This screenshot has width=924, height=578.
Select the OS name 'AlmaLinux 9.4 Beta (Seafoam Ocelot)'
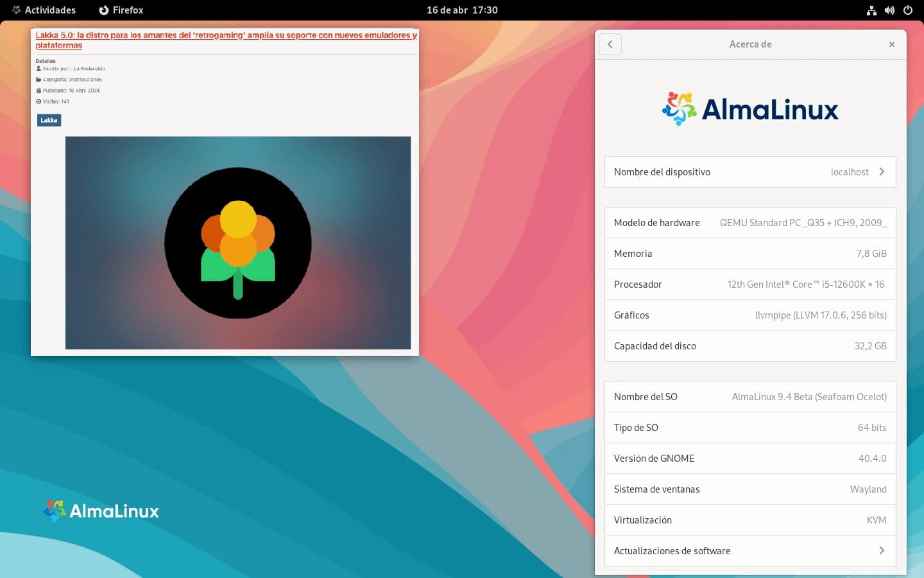point(809,397)
